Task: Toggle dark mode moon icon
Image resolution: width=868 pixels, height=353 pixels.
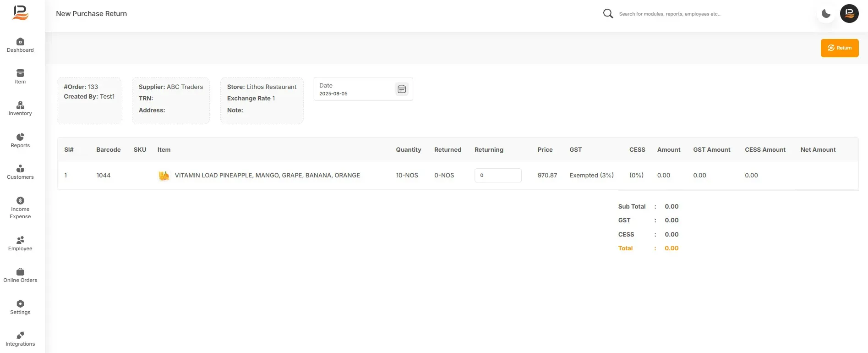Action: tap(826, 14)
